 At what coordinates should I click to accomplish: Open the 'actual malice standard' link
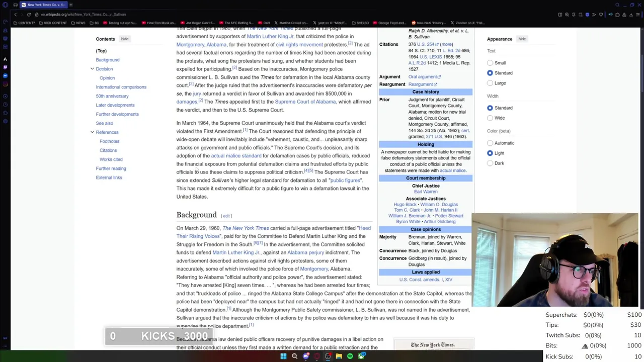click(236, 156)
